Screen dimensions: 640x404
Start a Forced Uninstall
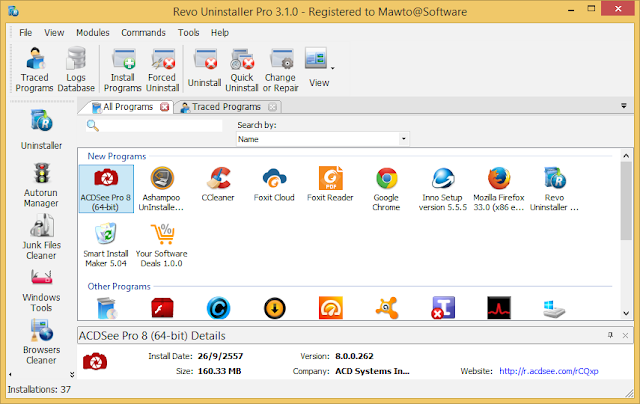point(162,70)
